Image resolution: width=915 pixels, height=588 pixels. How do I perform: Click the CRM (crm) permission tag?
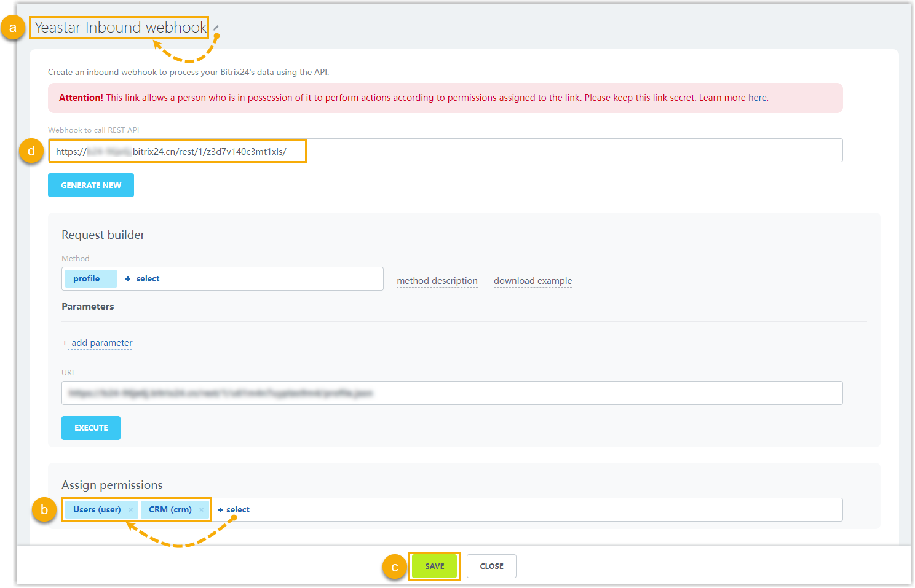coord(170,510)
